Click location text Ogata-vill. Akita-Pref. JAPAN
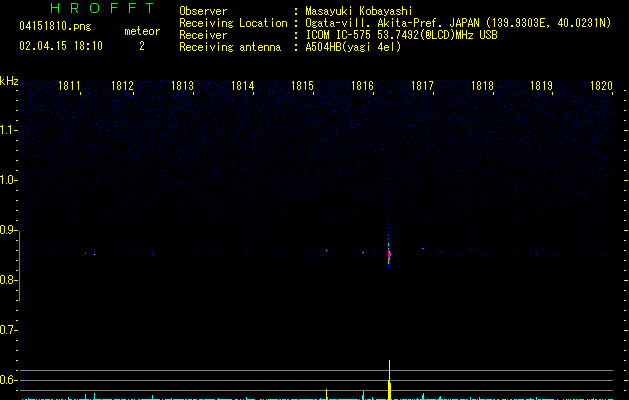Viewport: 629px width, 400px height. click(392, 23)
